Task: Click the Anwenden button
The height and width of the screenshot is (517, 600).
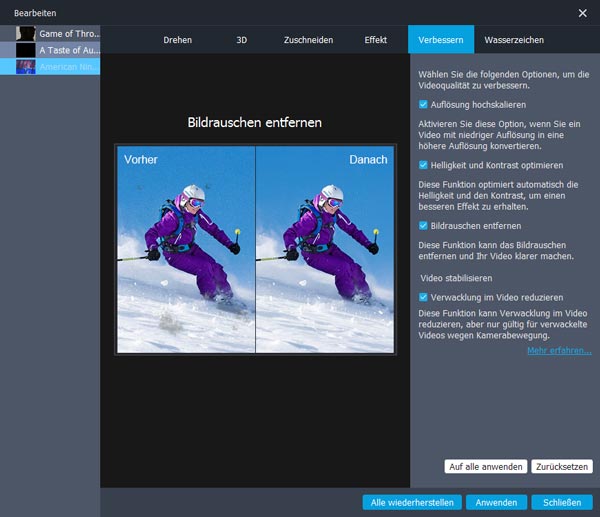Action: coord(497,502)
